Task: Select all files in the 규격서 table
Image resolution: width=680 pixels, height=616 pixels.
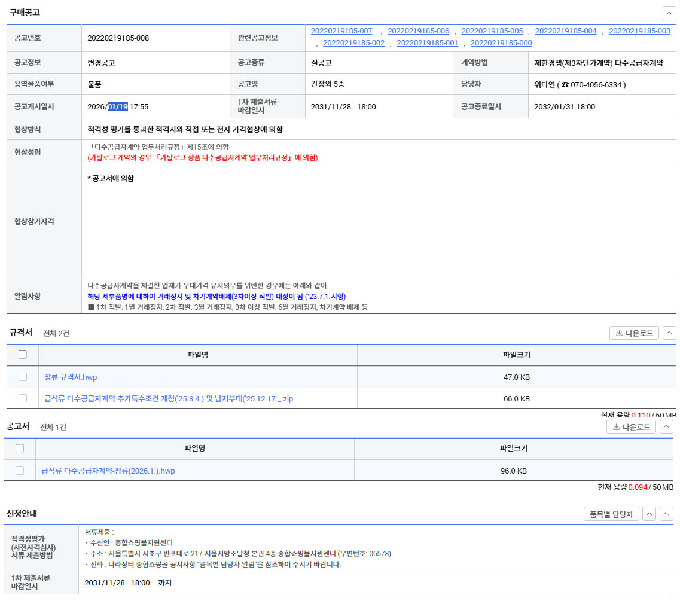Action: pyautogui.click(x=23, y=355)
